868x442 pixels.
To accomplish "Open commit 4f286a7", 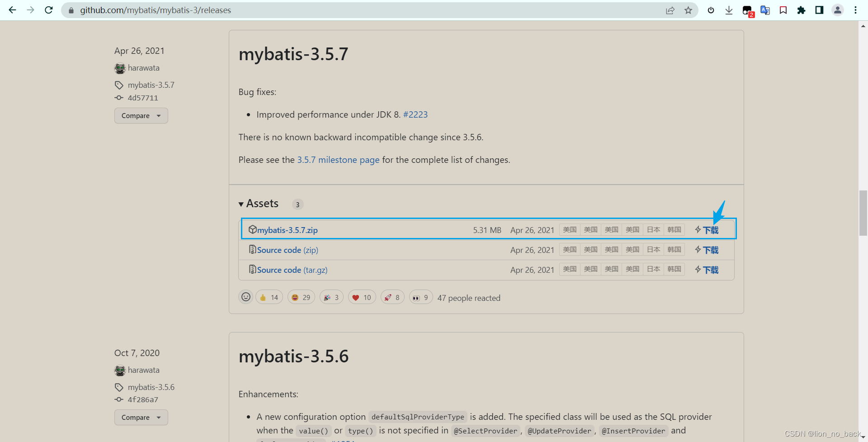I will pyautogui.click(x=143, y=399).
